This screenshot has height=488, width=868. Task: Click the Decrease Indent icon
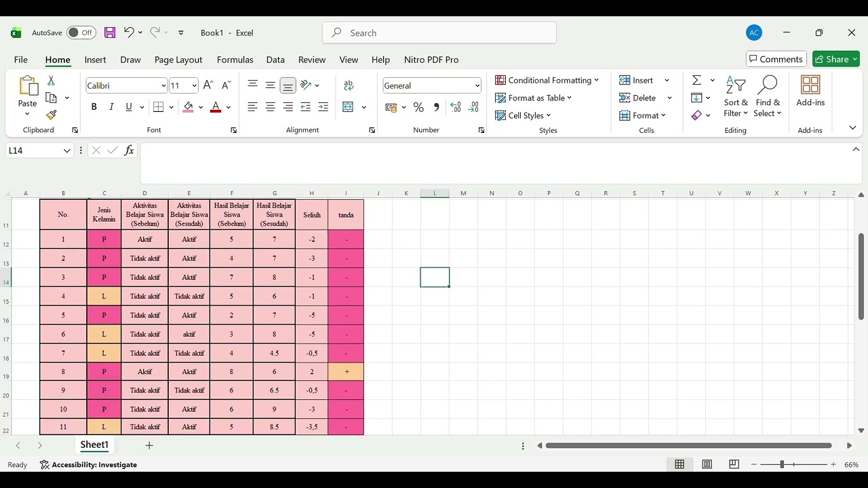(x=306, y=107)
